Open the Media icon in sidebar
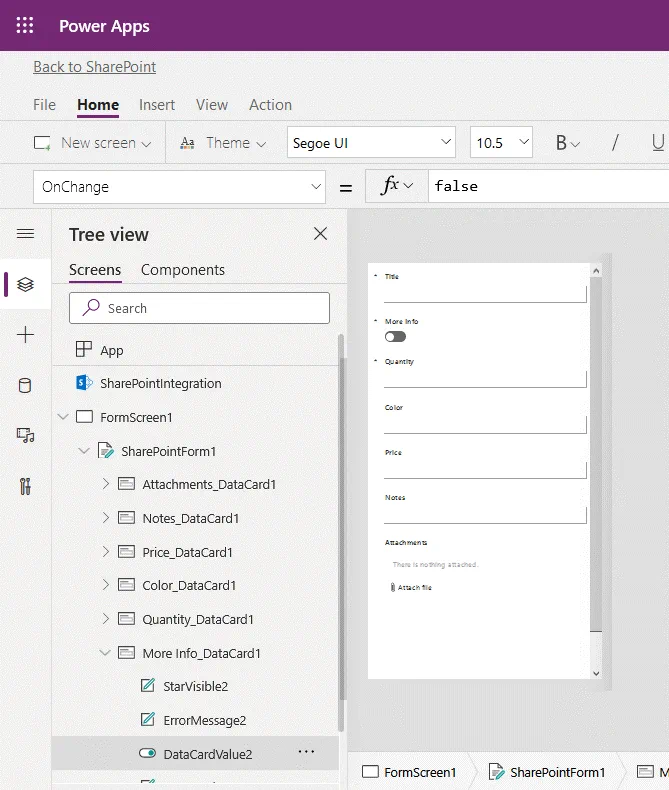Image resolution: width=669 pixels, height=790 pixels. pyautogui.click(x=25, y=436)
